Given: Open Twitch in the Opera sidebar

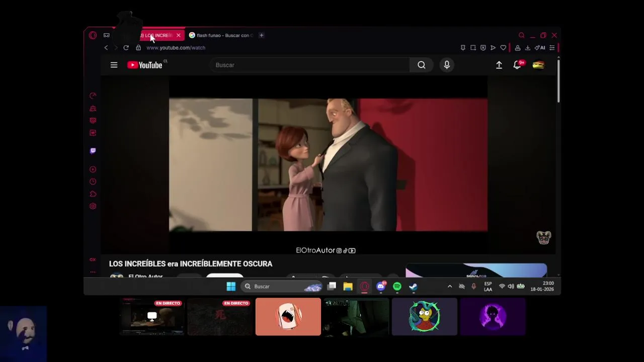Looking at the screenshot, I should [x=93, y=150].
